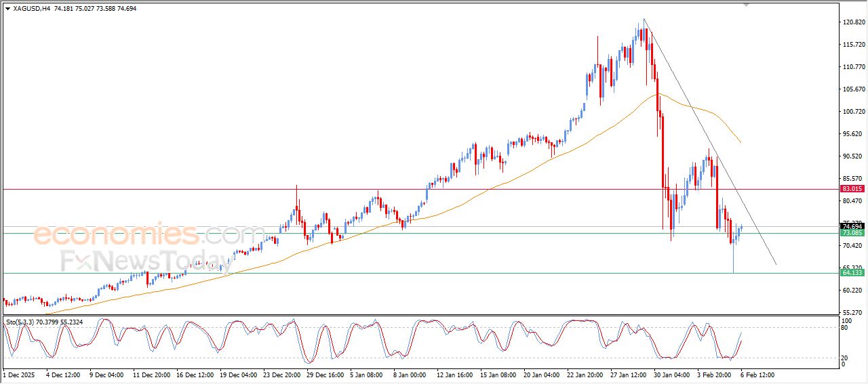This screenshot has height=384, width=868.
Task: Click the stochastic 20 level label
Action: coord(845,357)
